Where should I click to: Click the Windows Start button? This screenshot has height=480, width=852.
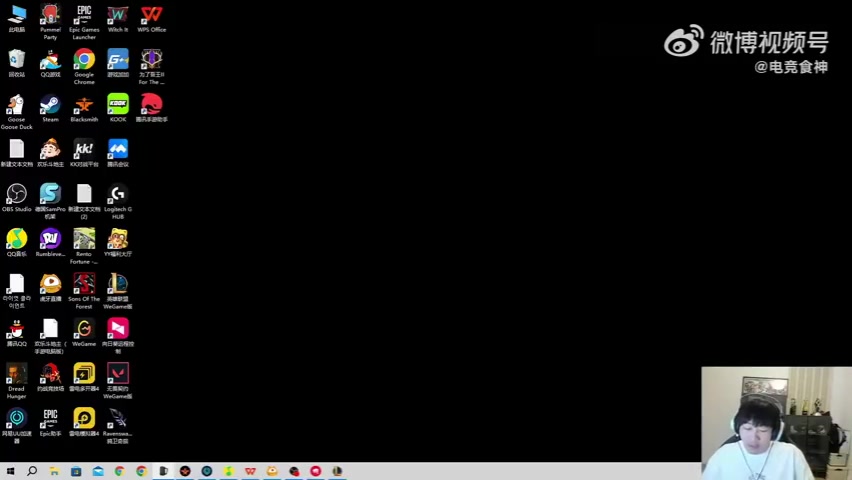point(10,471)
